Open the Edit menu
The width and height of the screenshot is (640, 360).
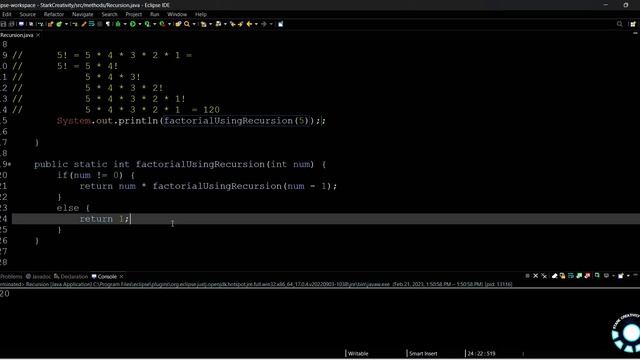point(7,14)
